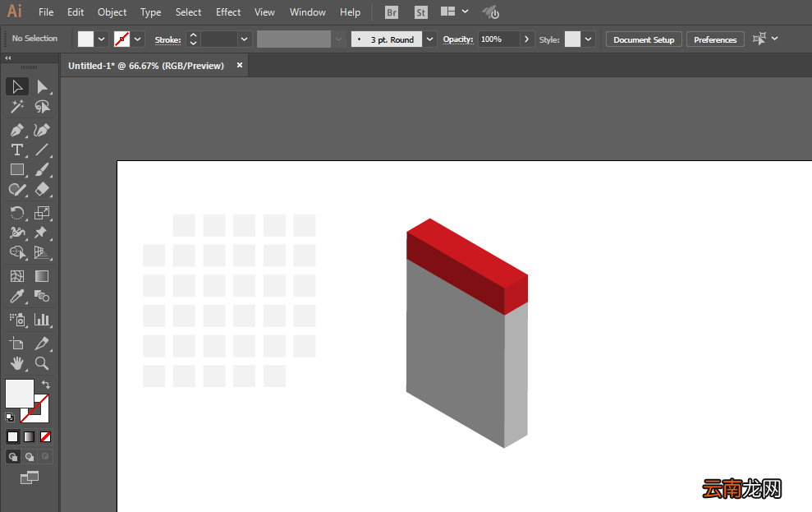Image resolution: width=812 pixels, height=512 pixels.
Task: Set paint mode to Gradient
Action: click(x=29, y=437)
